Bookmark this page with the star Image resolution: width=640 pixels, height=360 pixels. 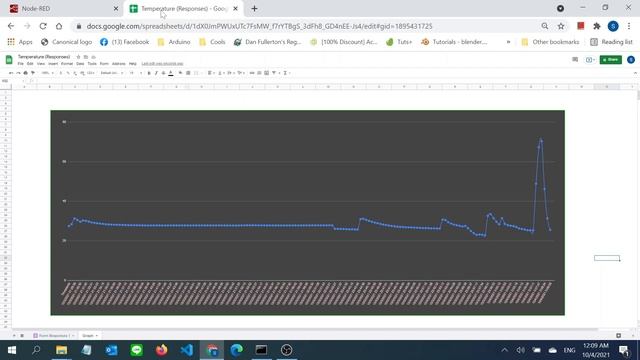[561, 26]
